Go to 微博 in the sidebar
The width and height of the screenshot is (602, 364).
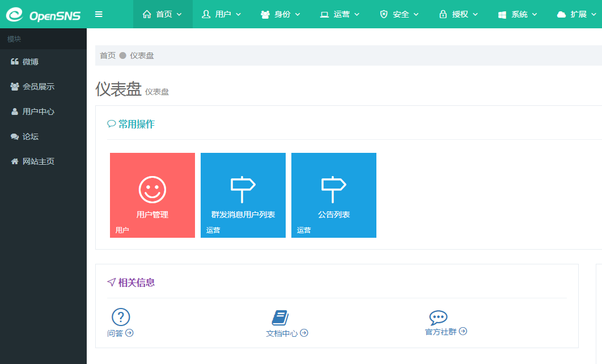(x=31, y=62)
